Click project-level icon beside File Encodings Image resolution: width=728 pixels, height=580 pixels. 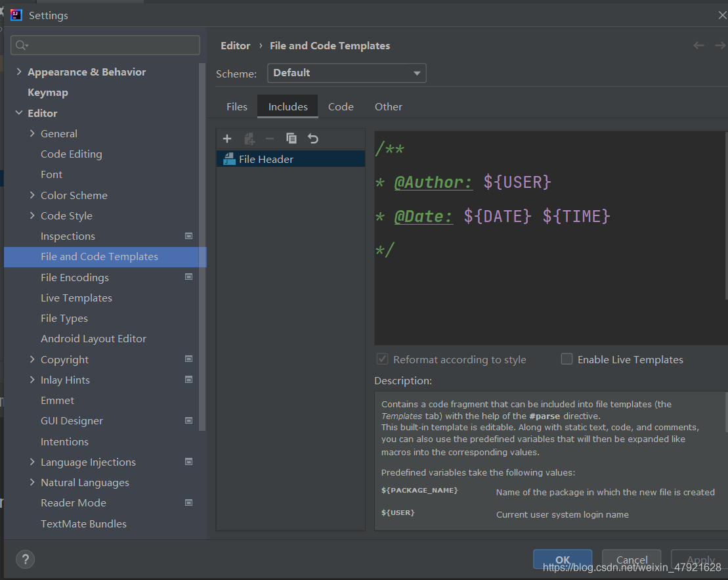[188, 277]
